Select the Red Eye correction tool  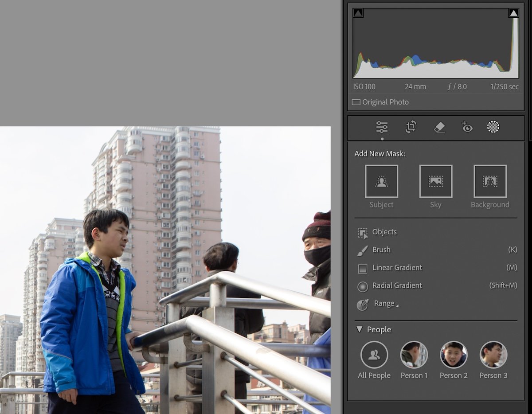point(467,127)
